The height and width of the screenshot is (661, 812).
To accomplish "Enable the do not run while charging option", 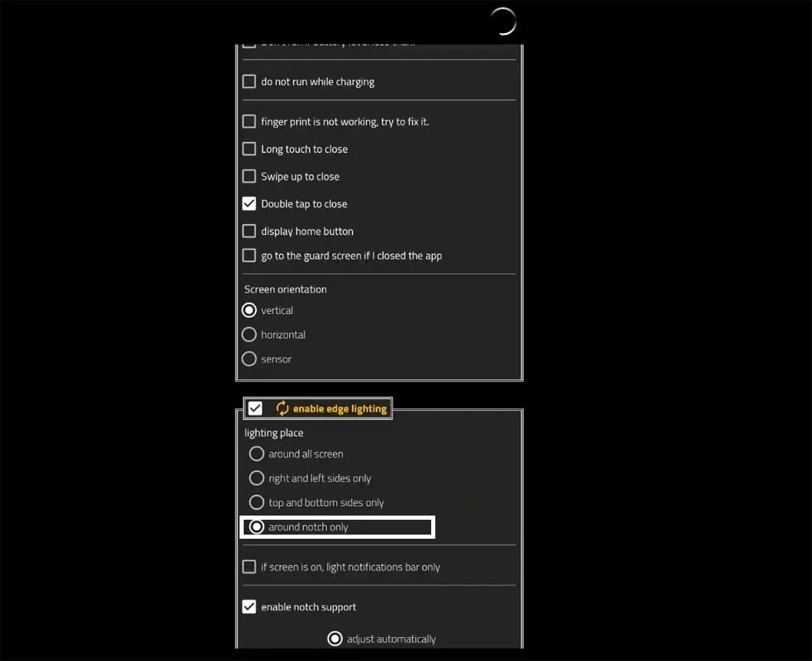I will 249,81.
